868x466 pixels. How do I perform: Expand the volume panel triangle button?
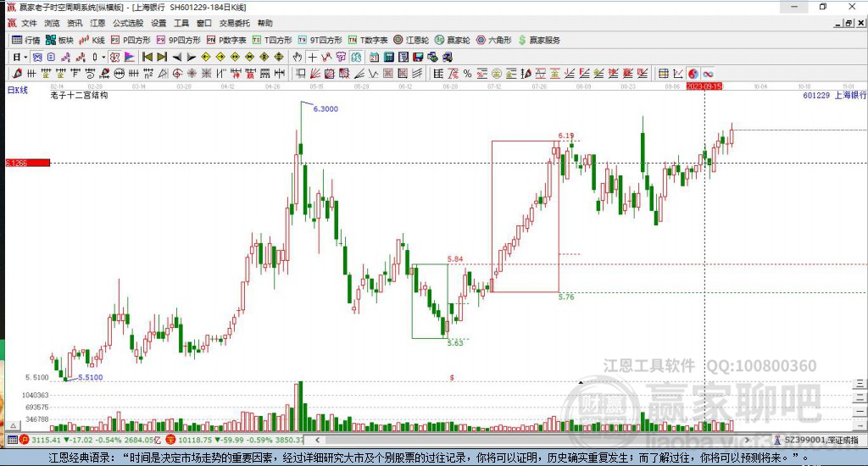point(14,425)
